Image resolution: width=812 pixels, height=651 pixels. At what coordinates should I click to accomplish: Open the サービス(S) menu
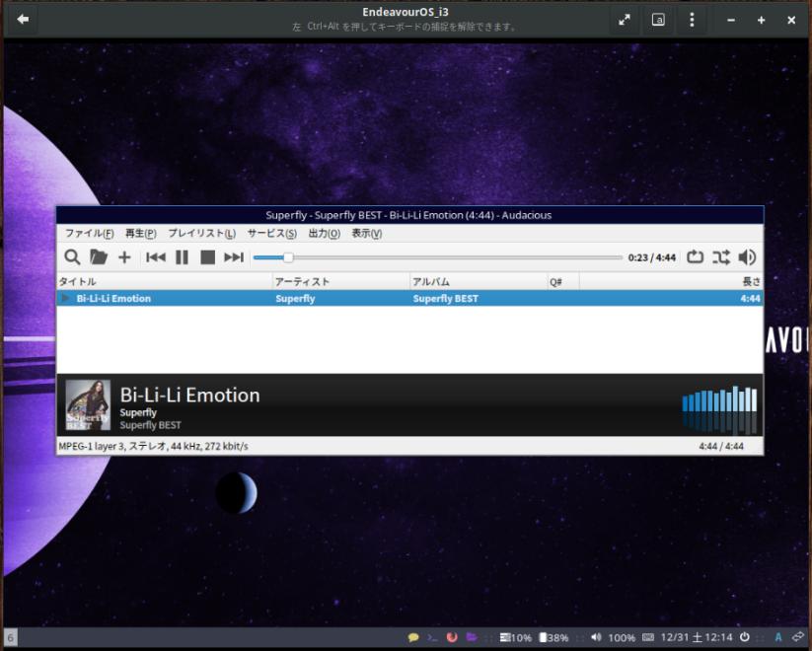[272, 233]
